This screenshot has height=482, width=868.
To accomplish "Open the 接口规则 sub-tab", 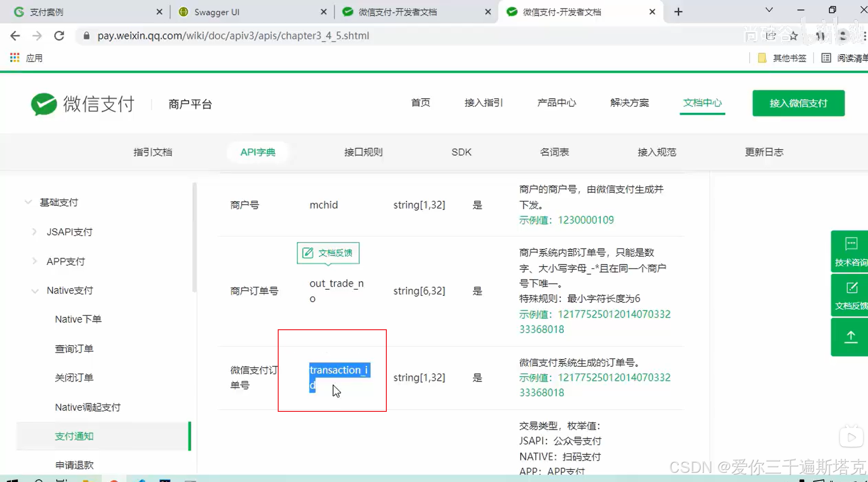I will (x=363, y=152).
